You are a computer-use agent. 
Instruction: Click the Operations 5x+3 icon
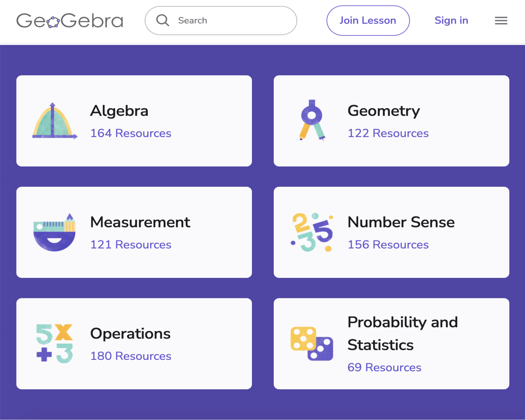click(55, 343)
